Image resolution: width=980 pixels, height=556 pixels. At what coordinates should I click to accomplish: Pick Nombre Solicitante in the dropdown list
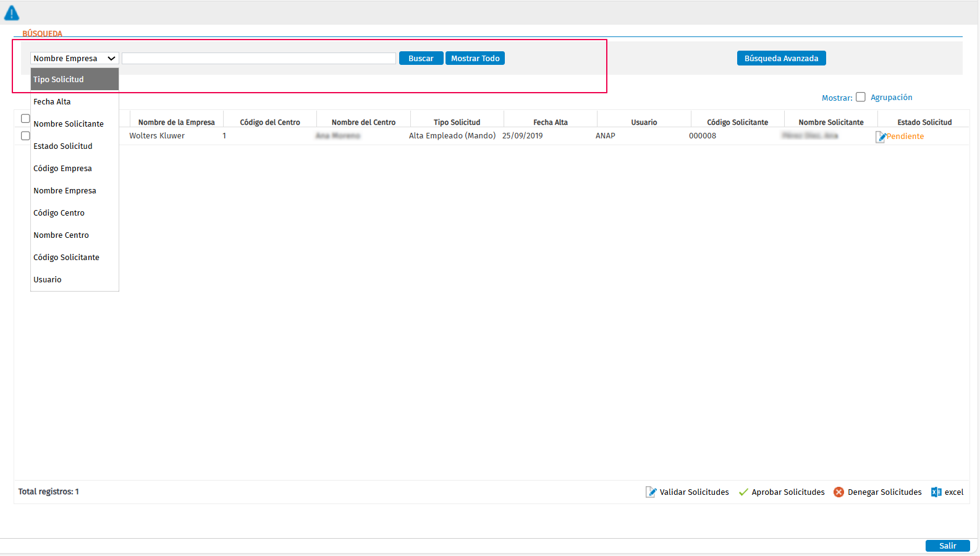75,124
